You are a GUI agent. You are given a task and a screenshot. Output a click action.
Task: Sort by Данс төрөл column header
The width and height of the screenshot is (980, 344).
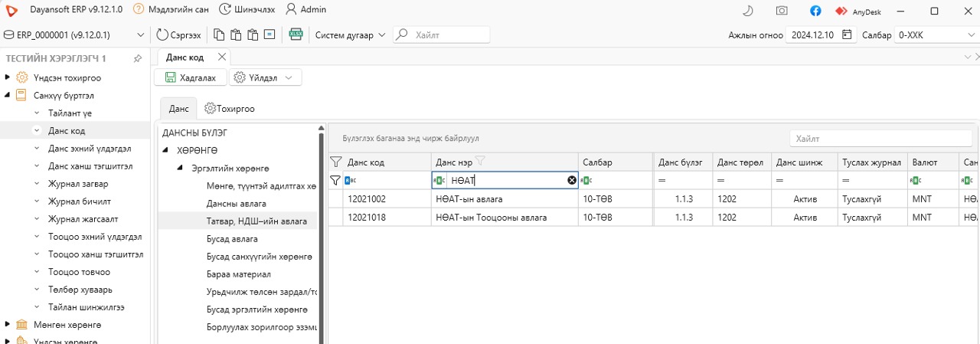pos(741,162)
